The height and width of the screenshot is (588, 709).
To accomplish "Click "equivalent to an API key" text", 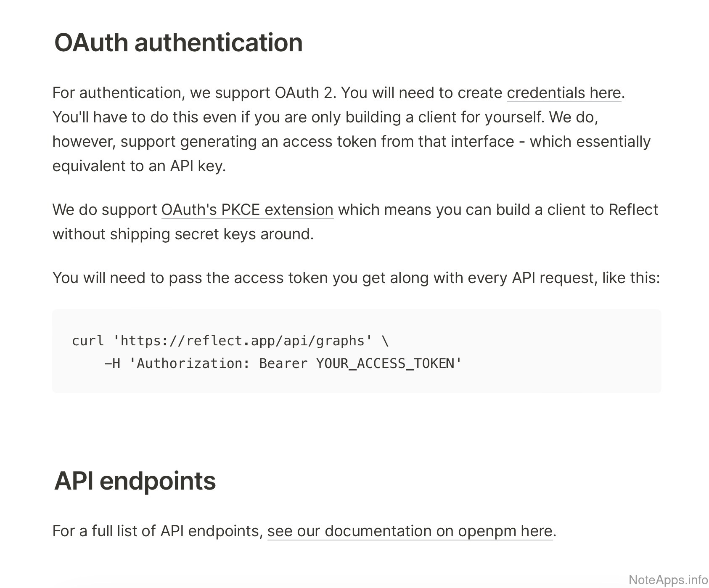I will click(139, 166).
